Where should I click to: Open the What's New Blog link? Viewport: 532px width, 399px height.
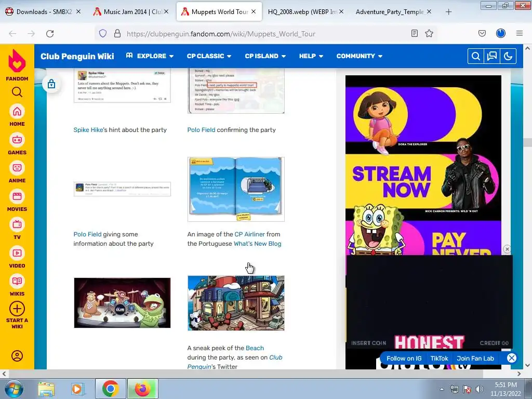258,244
